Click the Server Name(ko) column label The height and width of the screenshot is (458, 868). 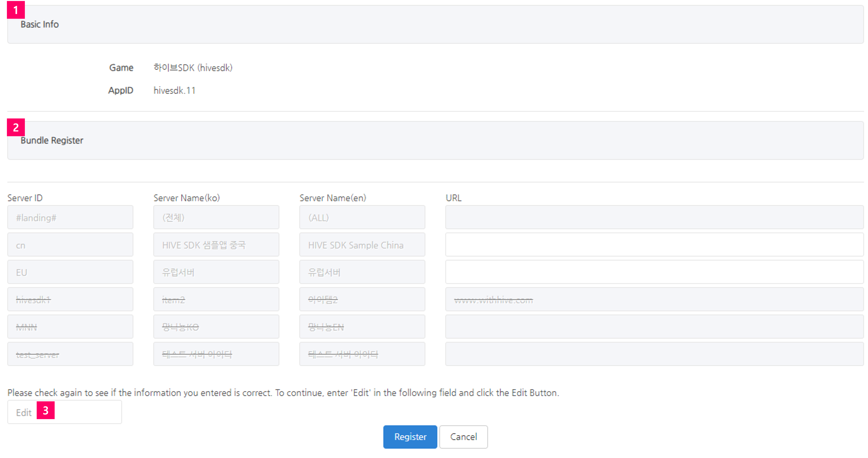187,198
